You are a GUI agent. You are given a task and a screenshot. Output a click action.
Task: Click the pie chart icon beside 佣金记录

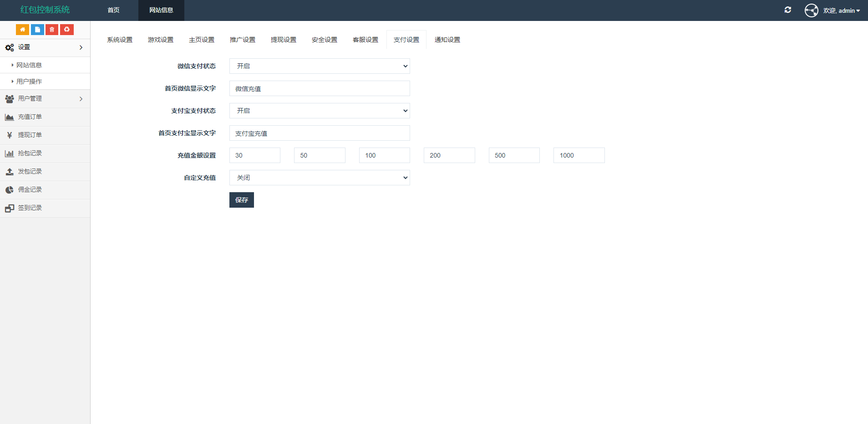coord(10,190)
